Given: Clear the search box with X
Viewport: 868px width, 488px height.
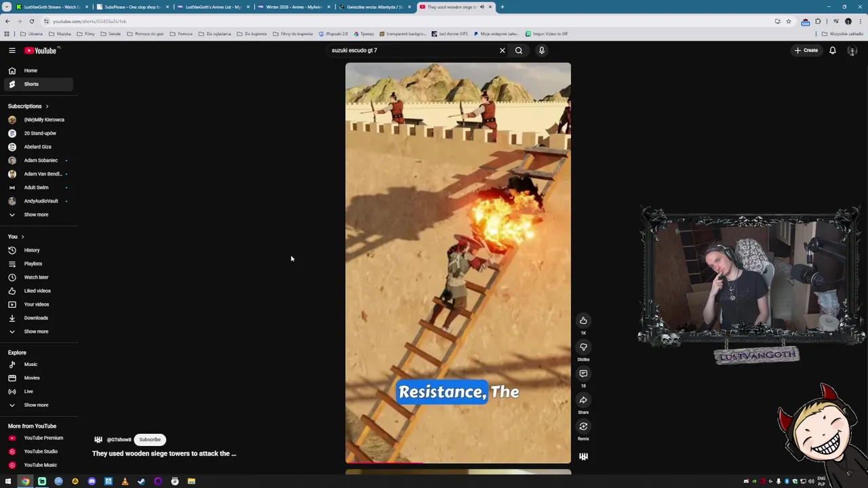Looking at the screenshot, I should [x=502, y=50].
